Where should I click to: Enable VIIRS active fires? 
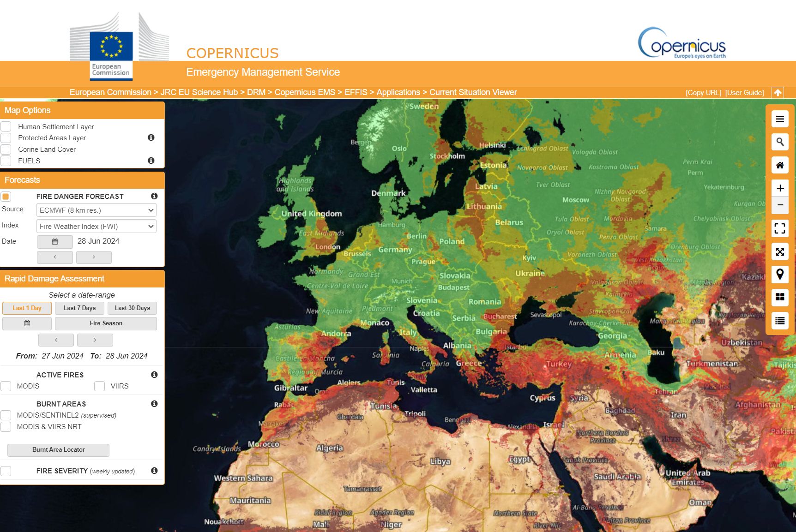tap(100, 386)
